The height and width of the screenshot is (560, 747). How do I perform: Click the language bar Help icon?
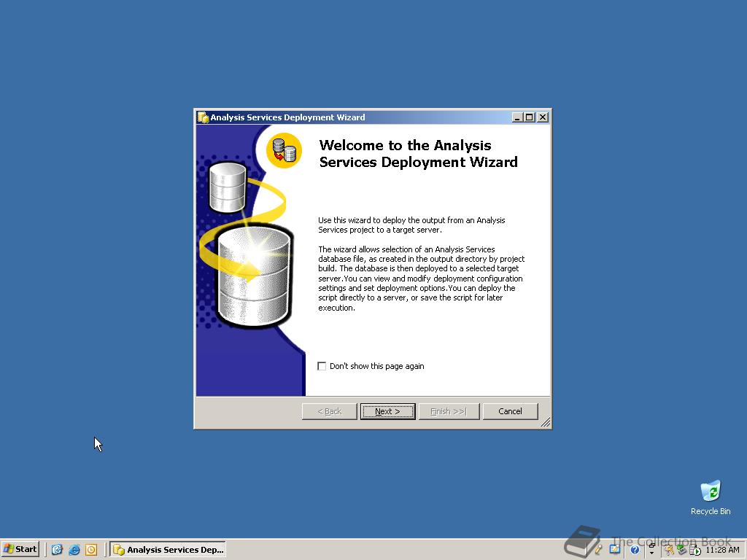point(635,550)
